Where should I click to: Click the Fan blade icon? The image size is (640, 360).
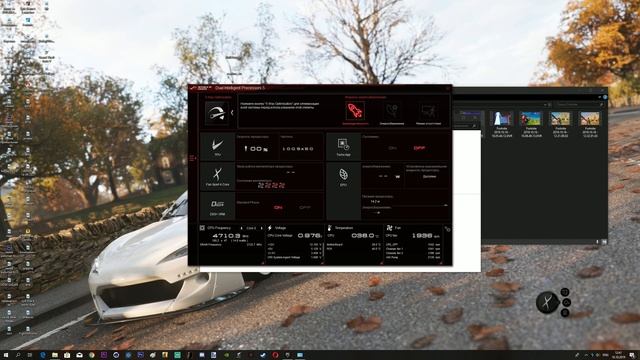point(389,228)
